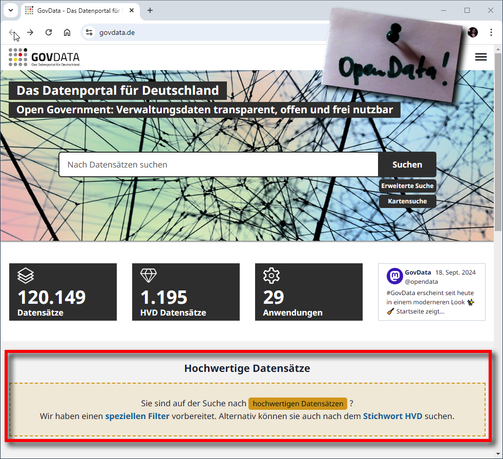The width and height of the screenshot is (503, 459).
Task: Click the @opendata handle
Action: click(421, 282)
